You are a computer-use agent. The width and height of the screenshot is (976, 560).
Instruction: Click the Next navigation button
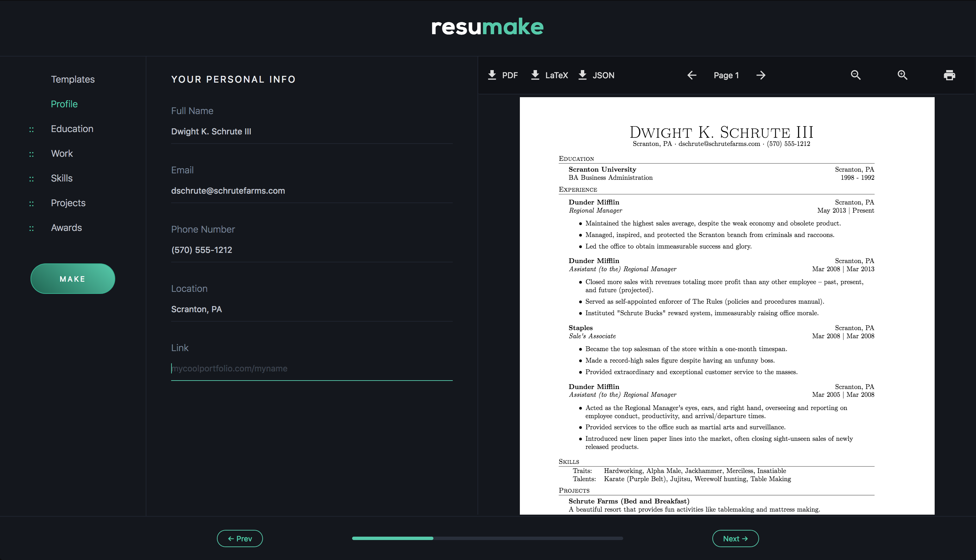(x=735, y=538)
